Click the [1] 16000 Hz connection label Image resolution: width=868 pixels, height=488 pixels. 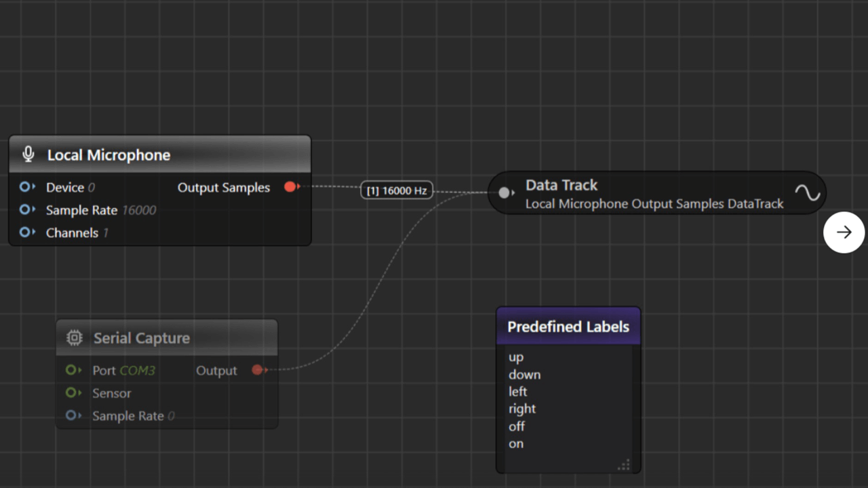[396, 190]
